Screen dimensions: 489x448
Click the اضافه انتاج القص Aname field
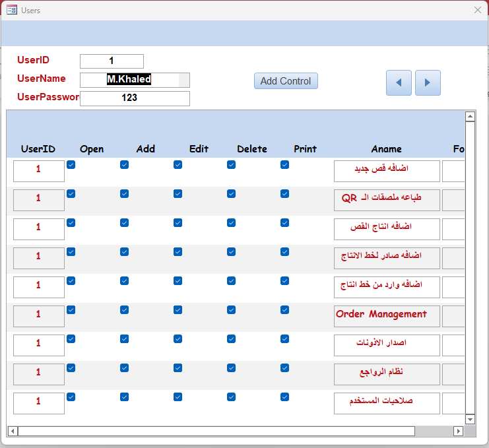click(x=387, y=229)
